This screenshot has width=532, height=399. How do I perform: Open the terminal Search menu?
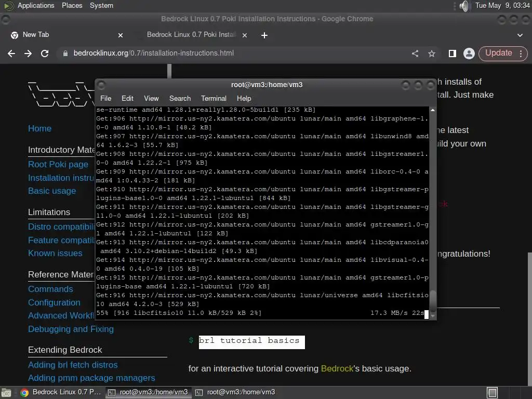pos(180,98)
